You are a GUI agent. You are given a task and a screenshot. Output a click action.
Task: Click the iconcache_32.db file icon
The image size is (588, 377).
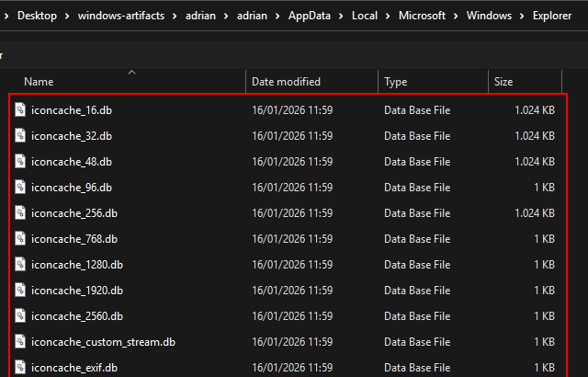coord(20,136)
